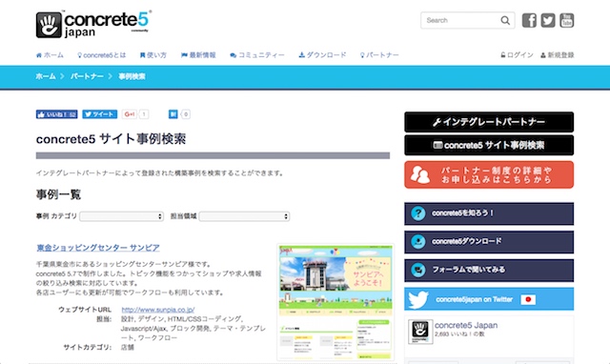
Task: Open the ダウンロード menu item
Action: point(322,55)
